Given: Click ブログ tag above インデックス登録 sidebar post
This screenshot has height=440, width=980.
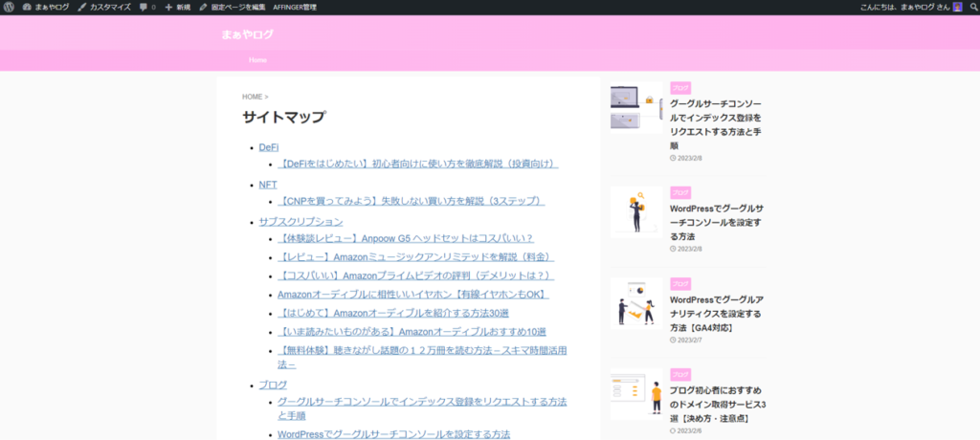Looking at the screenshot, I should tap(680, 88).
